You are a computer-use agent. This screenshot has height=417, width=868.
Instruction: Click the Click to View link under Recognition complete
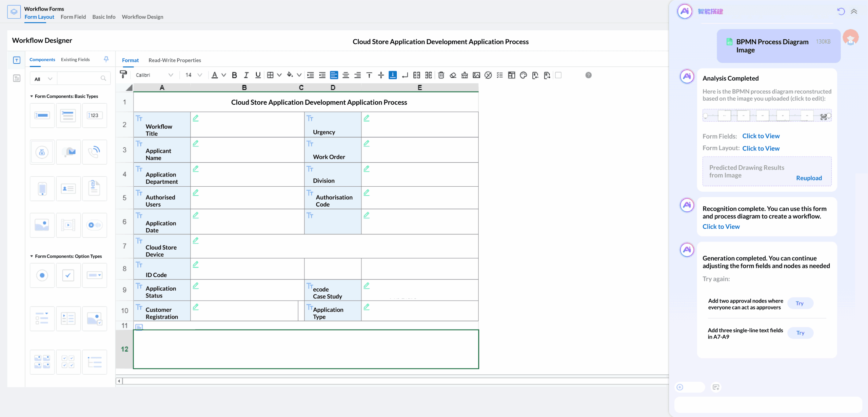click(721, 227)
